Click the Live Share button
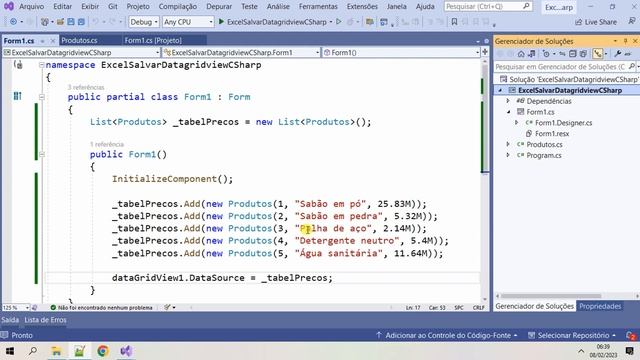640x360 pixels. pyautogui.click(x=596, y=22)
